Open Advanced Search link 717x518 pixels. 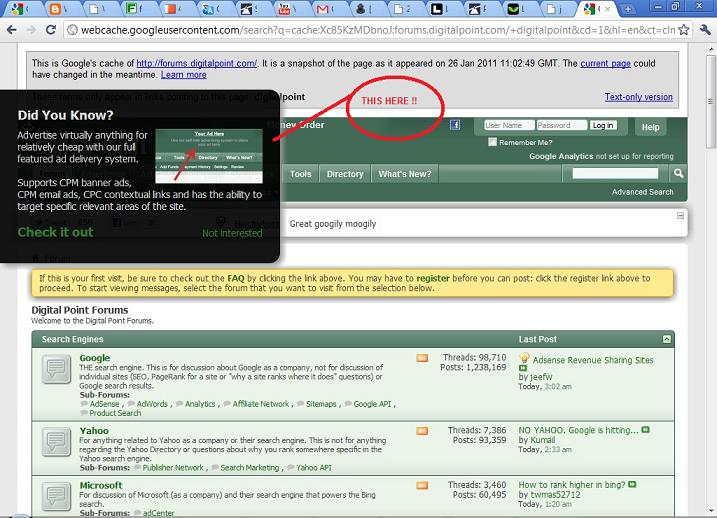(x=642, y=192)
